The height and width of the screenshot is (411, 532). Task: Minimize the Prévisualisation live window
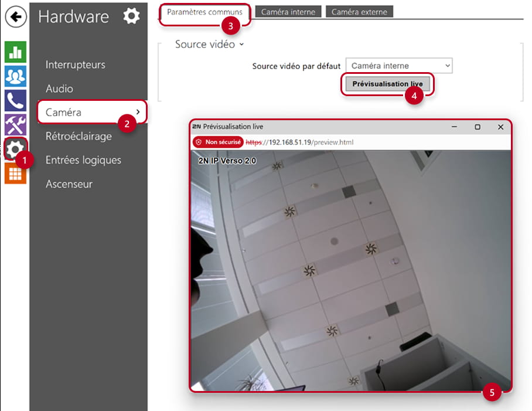click(454, 127)
